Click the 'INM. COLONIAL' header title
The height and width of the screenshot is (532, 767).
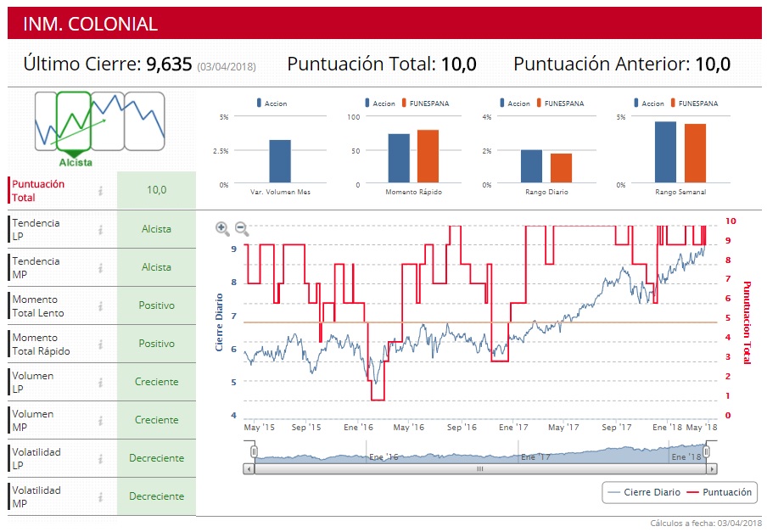tap(91, 24)
